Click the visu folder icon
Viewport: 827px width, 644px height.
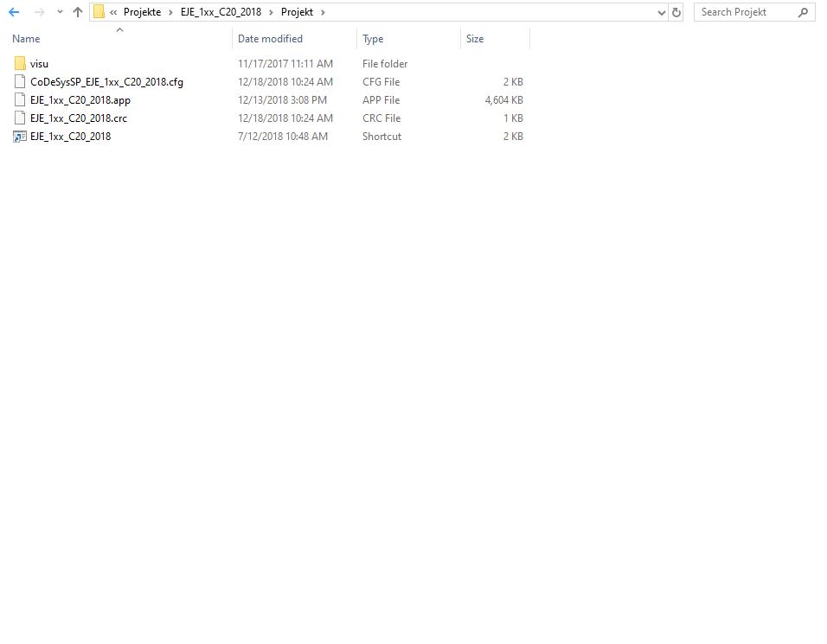pos(20,64)
